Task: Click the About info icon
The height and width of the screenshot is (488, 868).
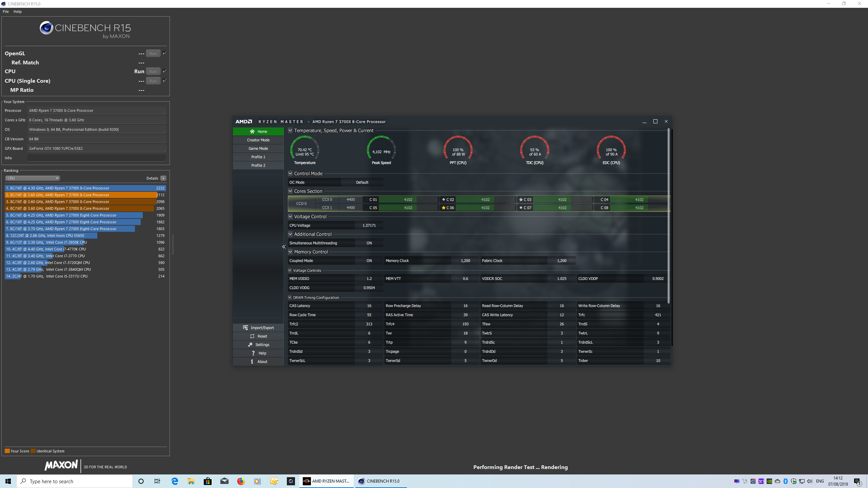Action: pyautogui.click(x=252, y=362)
